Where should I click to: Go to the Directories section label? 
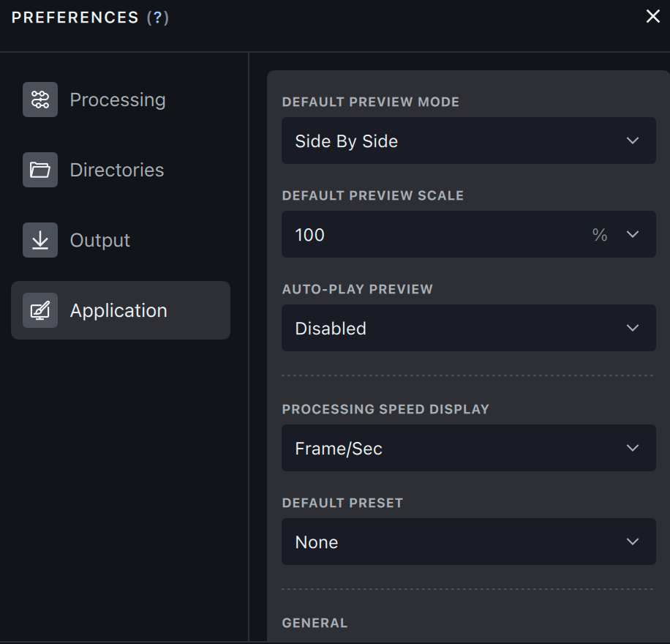(x=117, y=170)
